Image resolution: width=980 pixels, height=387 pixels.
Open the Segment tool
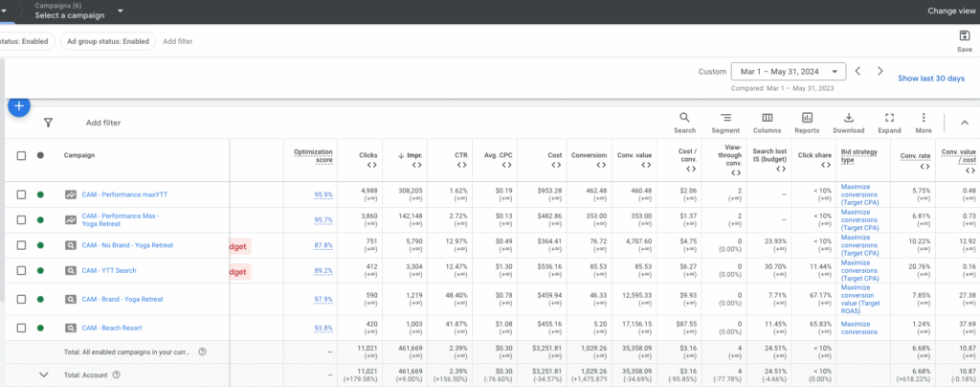point(725,123)
